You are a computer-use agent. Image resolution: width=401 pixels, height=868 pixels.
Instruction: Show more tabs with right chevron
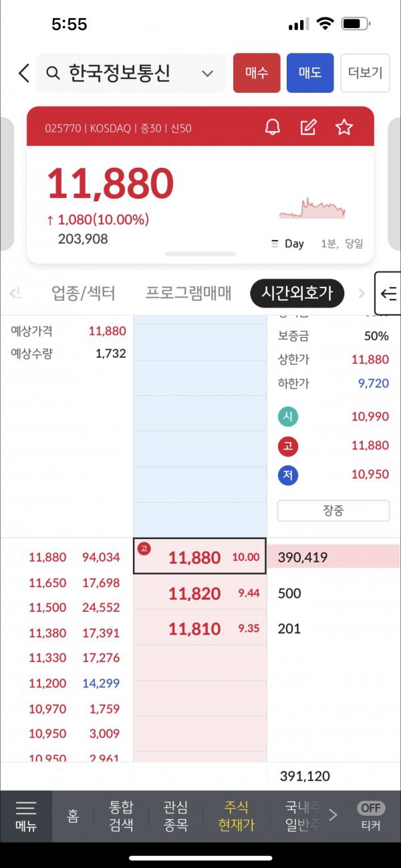click(x=362, y=293)
